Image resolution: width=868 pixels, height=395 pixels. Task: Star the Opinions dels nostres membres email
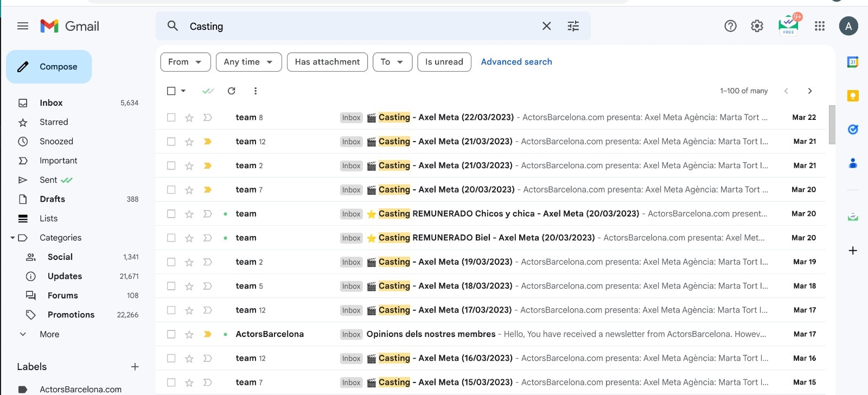(x=189, y=334)
